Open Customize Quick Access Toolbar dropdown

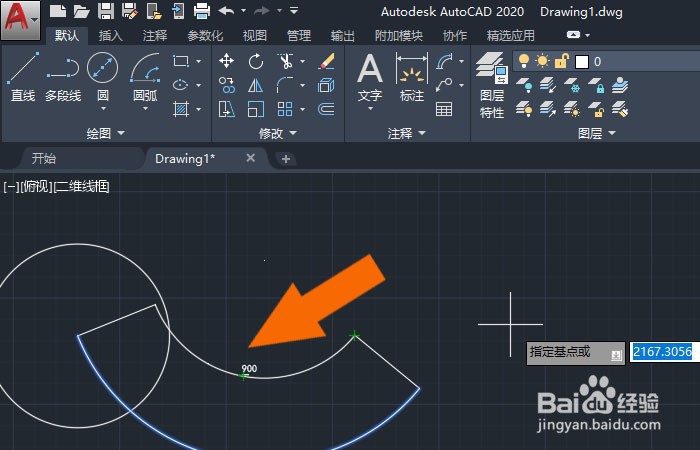click(293, 10)
